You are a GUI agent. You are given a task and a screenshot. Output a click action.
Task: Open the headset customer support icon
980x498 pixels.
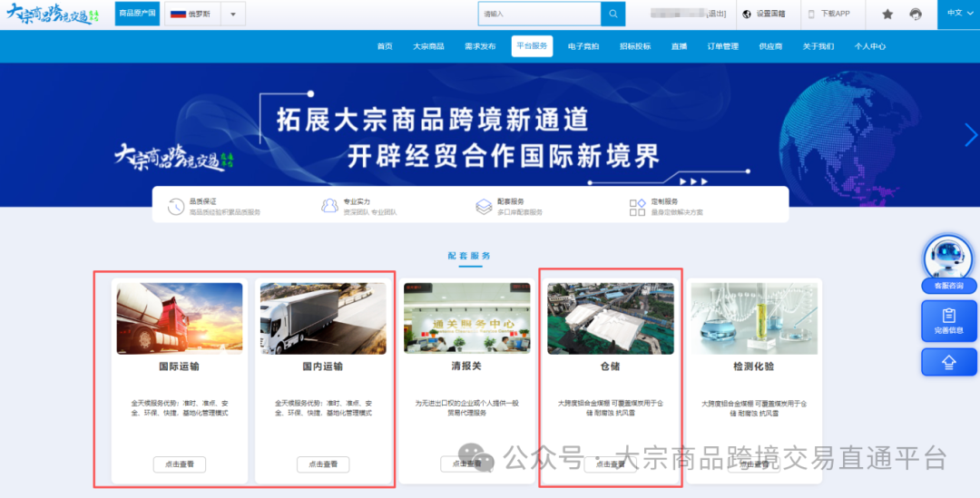(916, 14)
